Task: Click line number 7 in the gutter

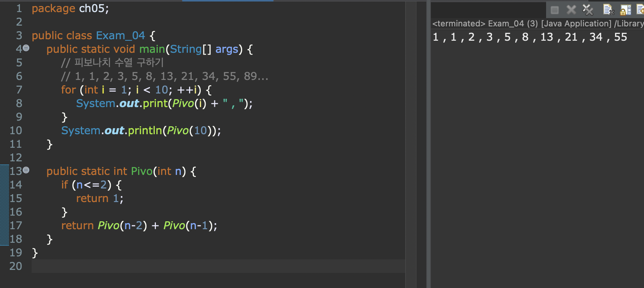Action: click(x=19, y=90)
